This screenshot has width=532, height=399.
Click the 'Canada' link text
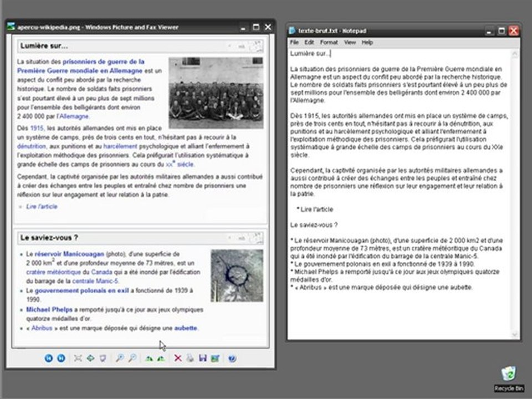point(101,272)
